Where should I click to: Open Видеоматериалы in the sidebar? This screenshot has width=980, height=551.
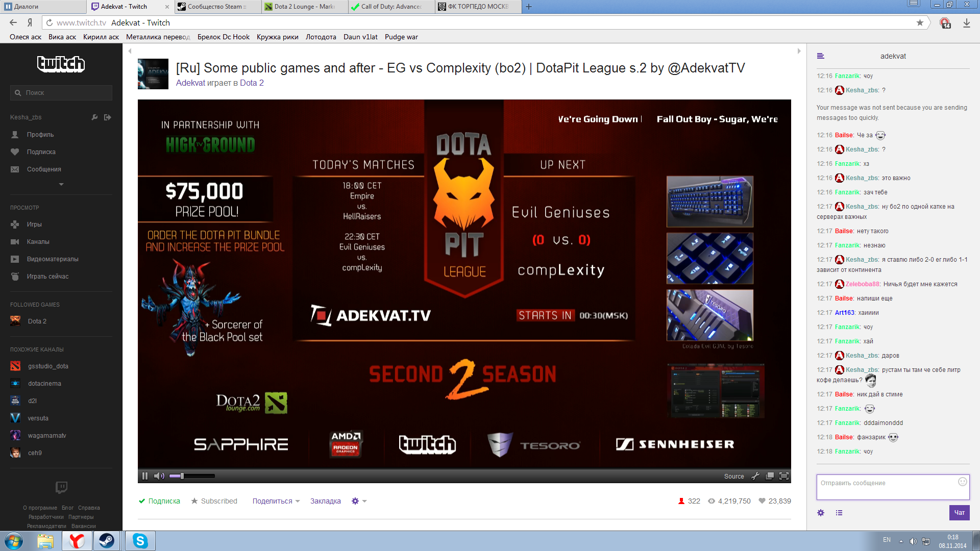[53, 259]
